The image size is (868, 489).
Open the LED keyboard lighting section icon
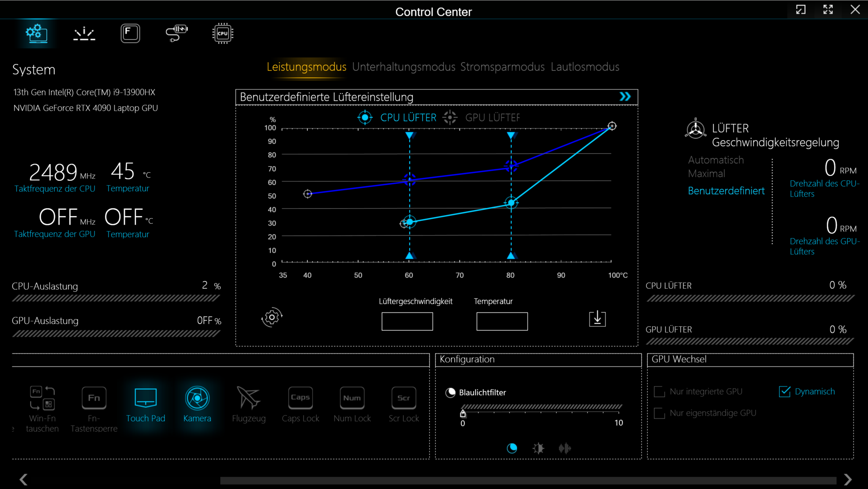(x=84, y=34)
